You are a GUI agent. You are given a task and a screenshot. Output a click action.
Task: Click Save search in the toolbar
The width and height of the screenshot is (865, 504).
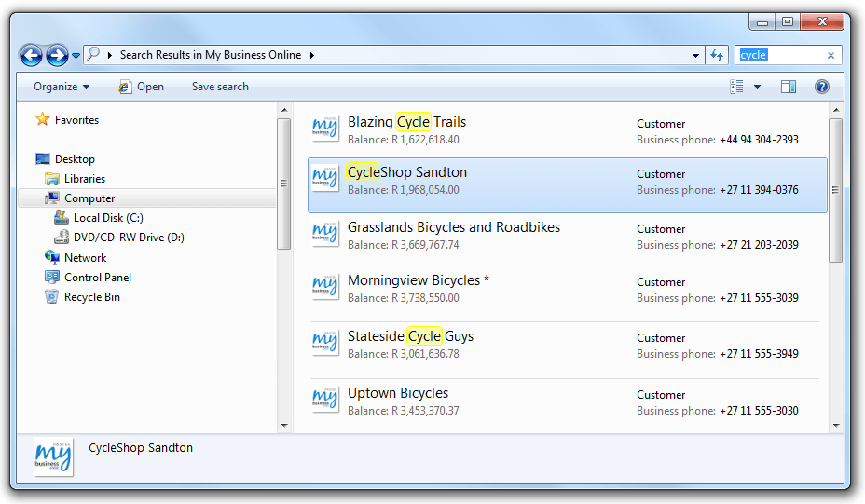220,87
